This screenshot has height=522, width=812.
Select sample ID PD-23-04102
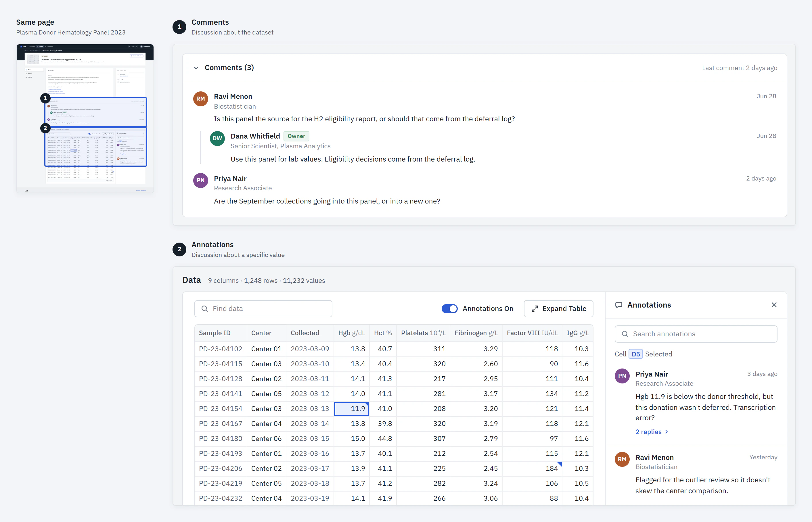click(x=220, y=349)
